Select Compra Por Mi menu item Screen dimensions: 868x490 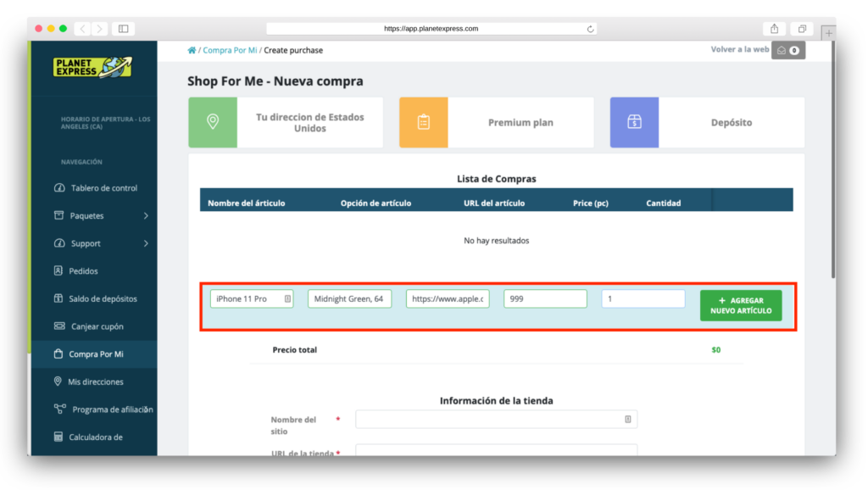(x=95, y=354)
